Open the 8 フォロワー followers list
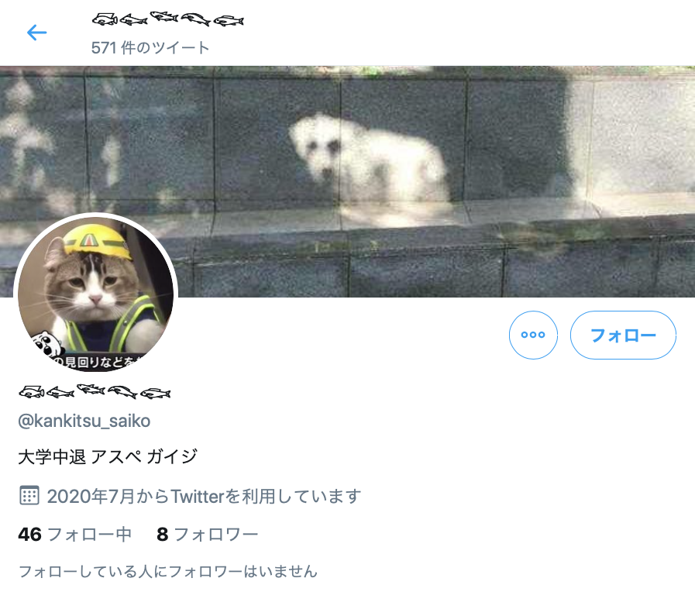The image size is (695, 616). [x=208, y=535]
